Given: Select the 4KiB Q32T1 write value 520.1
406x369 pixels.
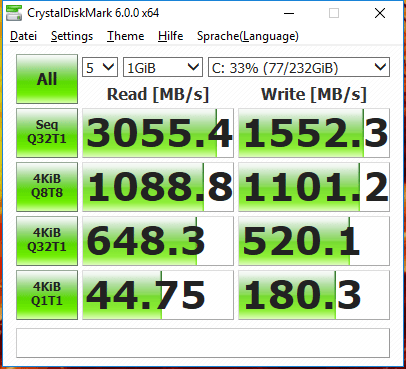Looking at the screenshot, I should click(314, 241).
